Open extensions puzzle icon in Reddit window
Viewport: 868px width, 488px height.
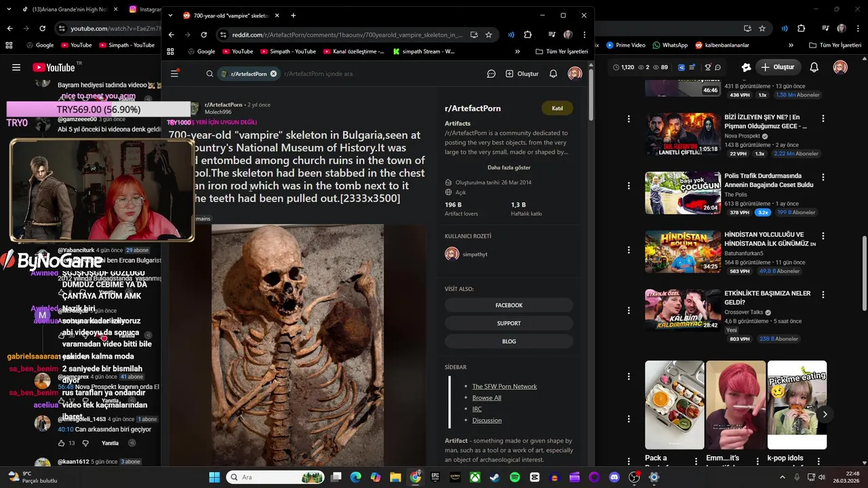point(528,35)
